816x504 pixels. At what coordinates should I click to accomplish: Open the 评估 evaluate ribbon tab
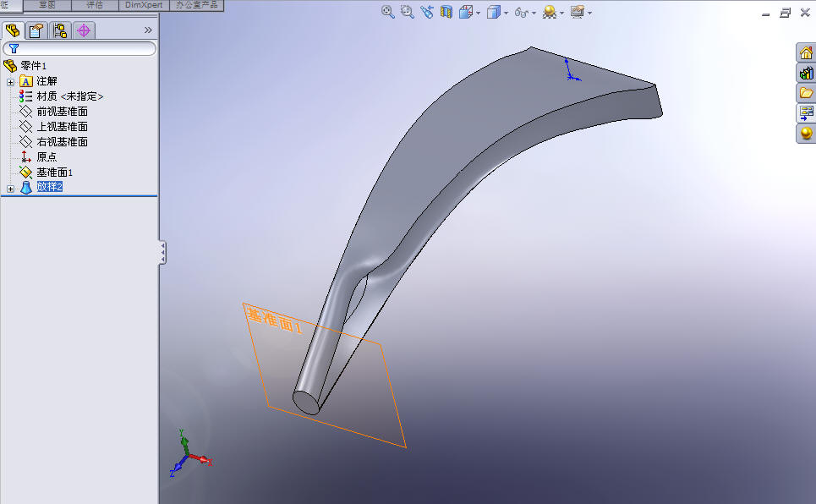pyautogui.click(x=95, y=5)
